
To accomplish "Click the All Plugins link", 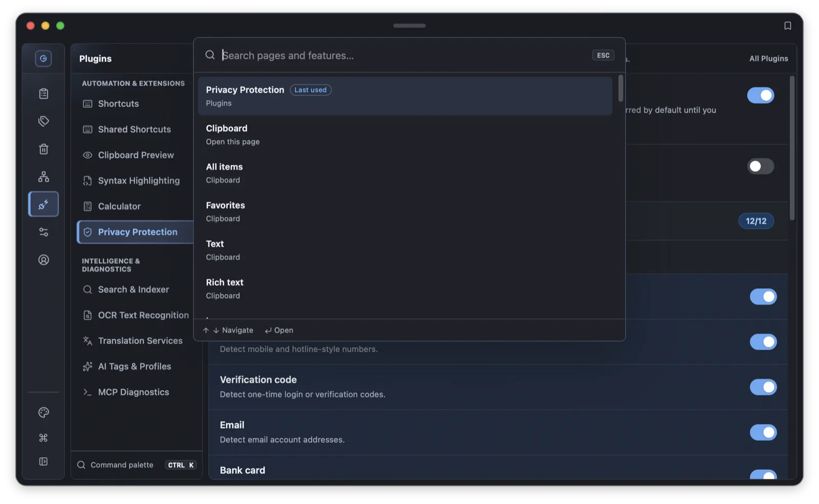I will (x=768, y=58).
